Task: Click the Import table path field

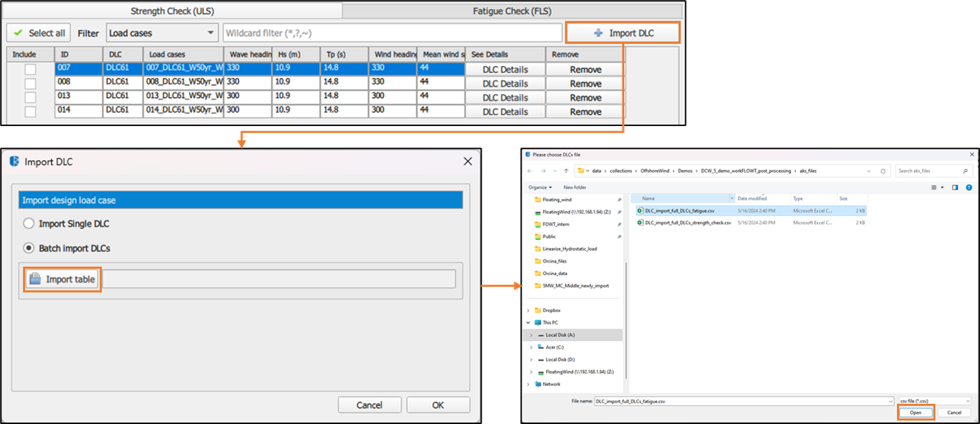Action: click(279, 279)
